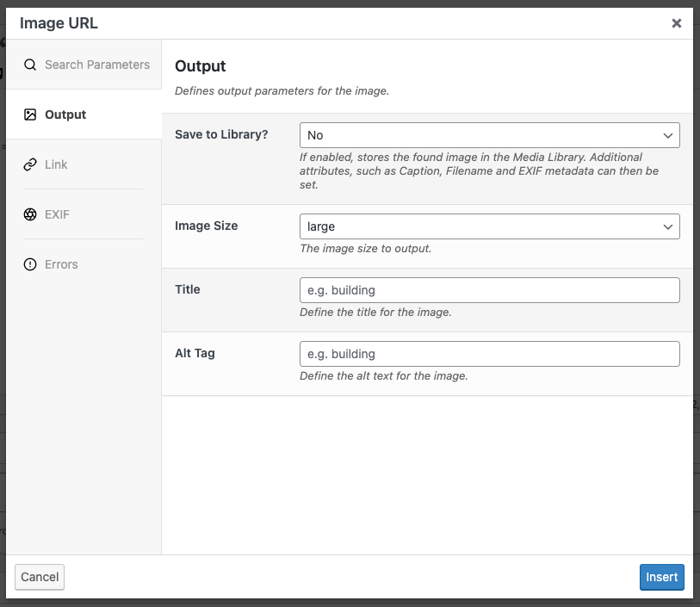This screenshot has height=607, width=700.
Task: Click 'Define the alt text for the image'
Action: point(384,375)
